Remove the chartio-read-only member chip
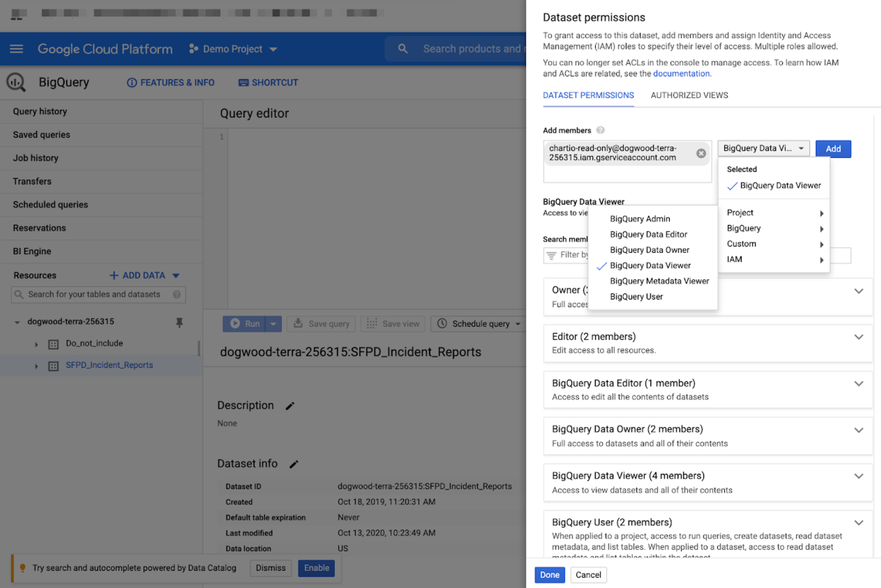881x588 pixels. coord(701,153)
